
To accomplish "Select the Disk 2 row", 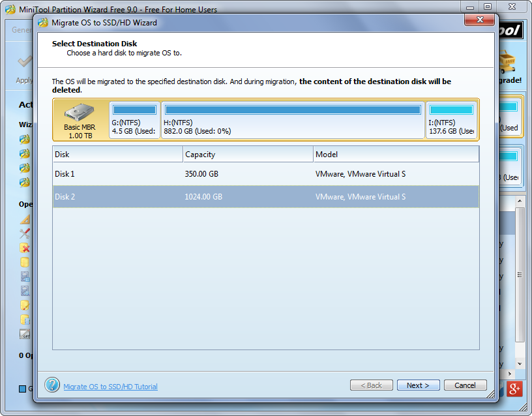I will 265,196.
